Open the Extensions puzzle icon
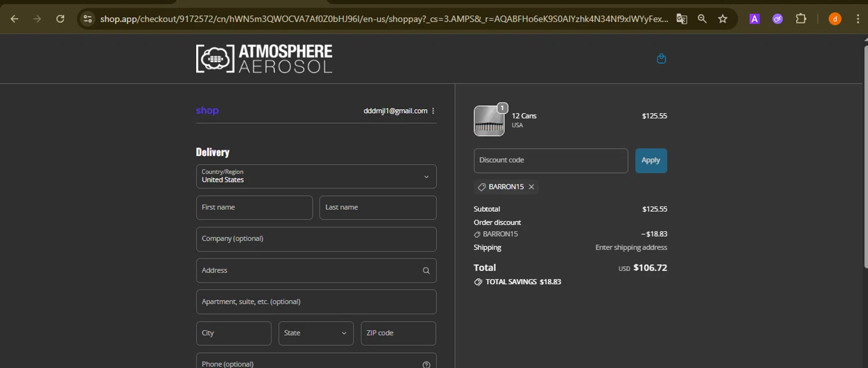 (x=801, y=19)
